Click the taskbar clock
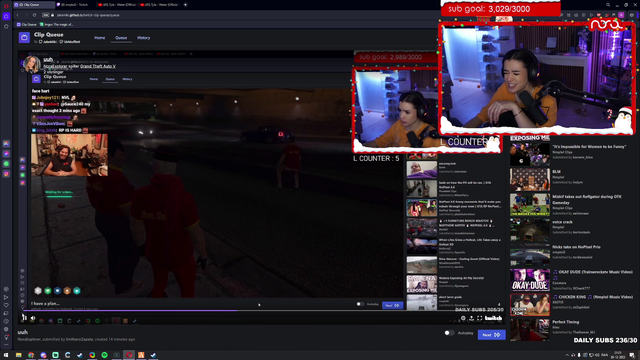Image resolution: width=640 pixels, height=360 pixels. [x=619, y=355]
